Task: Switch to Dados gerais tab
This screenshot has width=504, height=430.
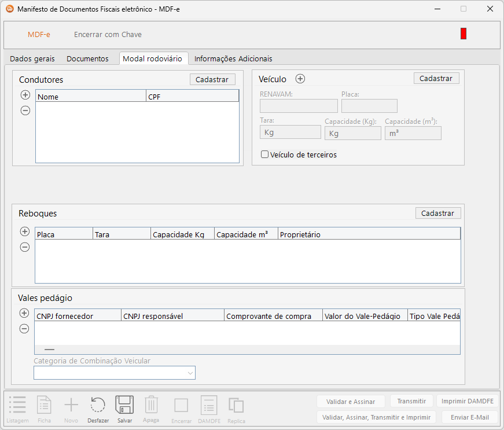Action: click(x=32, y=58)
